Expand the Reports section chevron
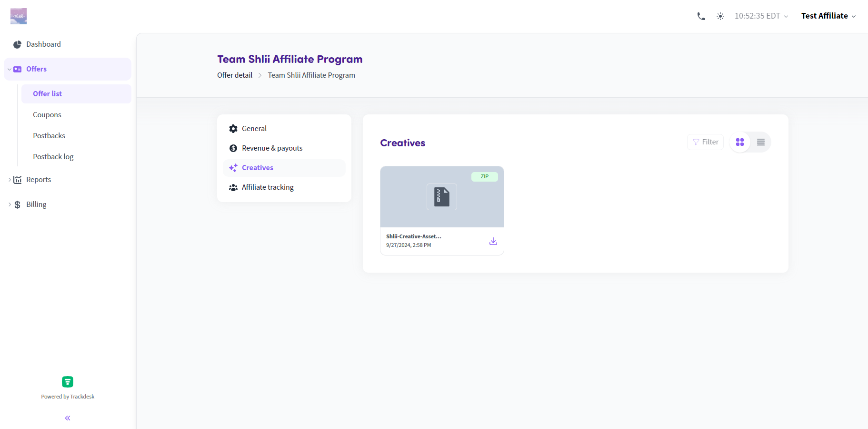Screen dimensions: 868x429 click(x=9, y=180)
